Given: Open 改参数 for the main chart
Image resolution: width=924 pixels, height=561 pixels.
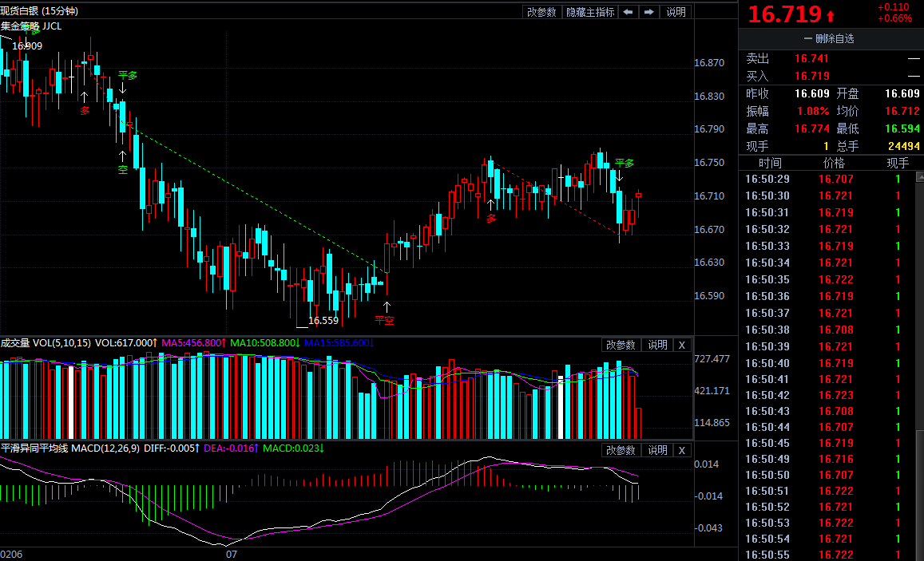Looking at the screenshot, I should 541,12.
